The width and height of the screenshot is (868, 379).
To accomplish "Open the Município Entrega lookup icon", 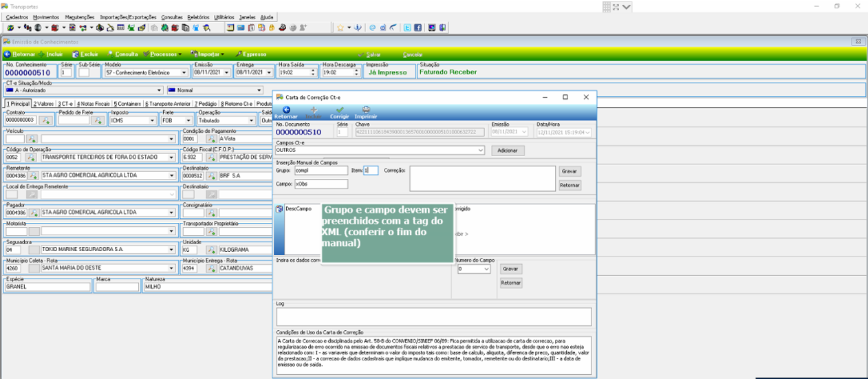I will point(212,268).
